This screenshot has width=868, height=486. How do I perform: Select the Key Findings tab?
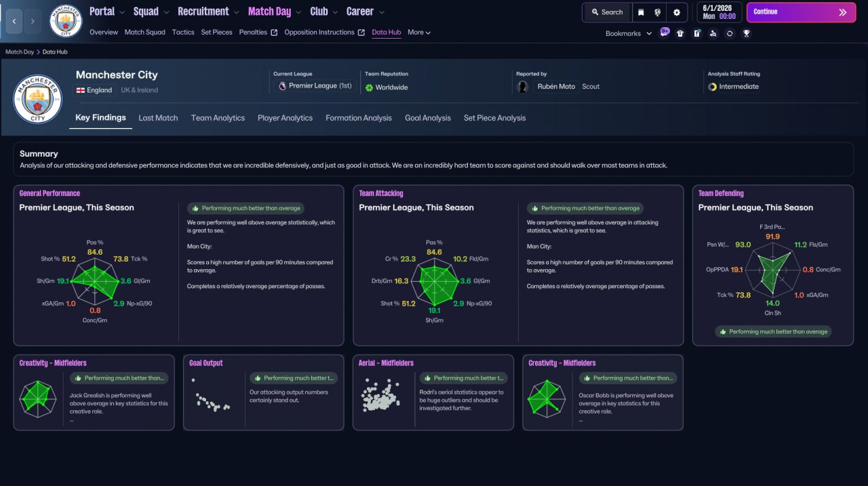pos(100,118)
